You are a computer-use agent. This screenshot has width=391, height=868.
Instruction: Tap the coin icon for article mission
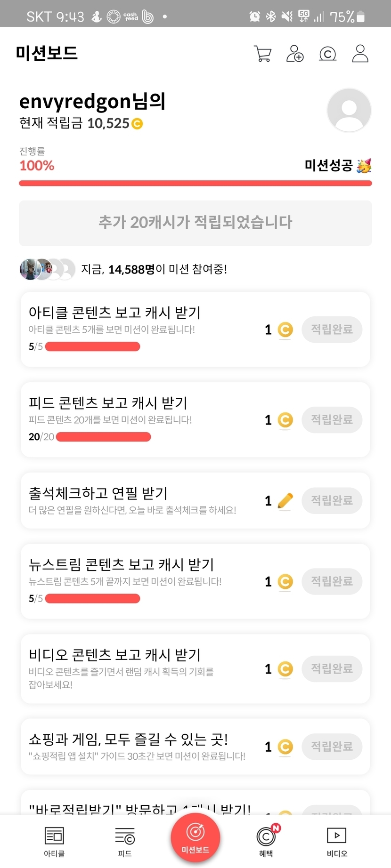tap(285, 330)
